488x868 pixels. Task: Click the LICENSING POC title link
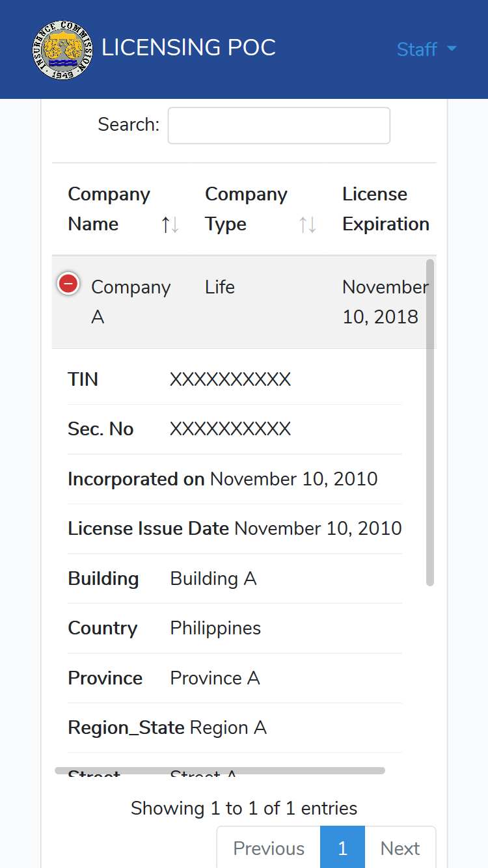point(189,48)
